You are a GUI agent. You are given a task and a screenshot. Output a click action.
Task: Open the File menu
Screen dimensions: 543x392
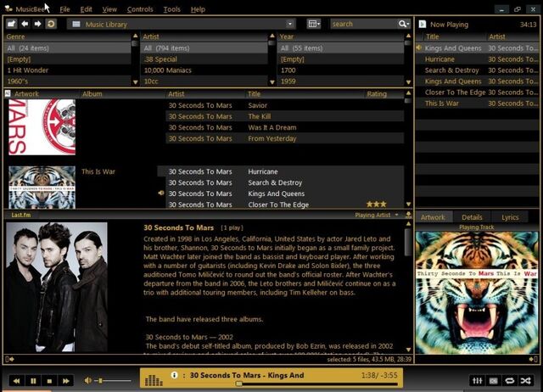[x=64, y=9]
